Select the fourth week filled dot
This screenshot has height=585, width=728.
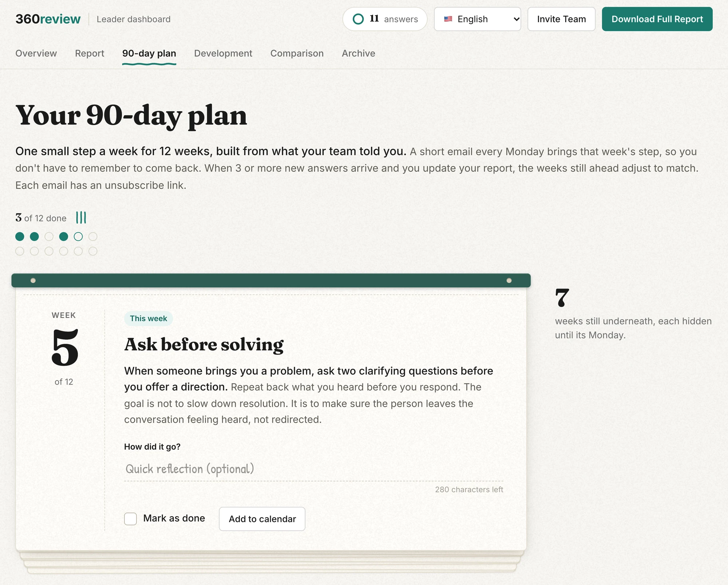[63, 236]
